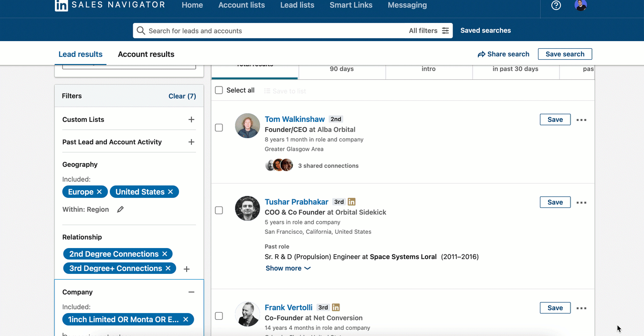This screenshot has width=644, height=336.
Task: Save lead Tom Walkinshaw
Action: tap(555, 119)
